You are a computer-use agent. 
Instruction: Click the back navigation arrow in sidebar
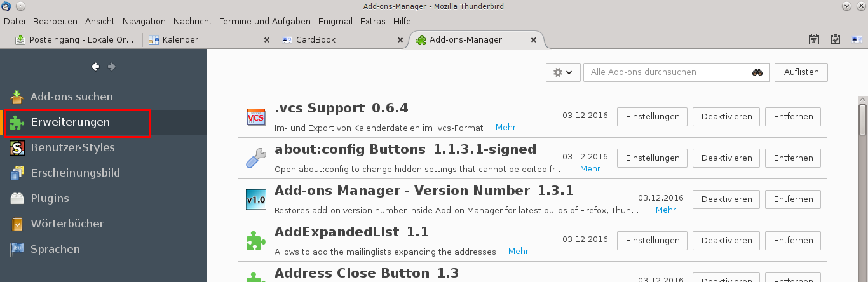coord(95,67)
